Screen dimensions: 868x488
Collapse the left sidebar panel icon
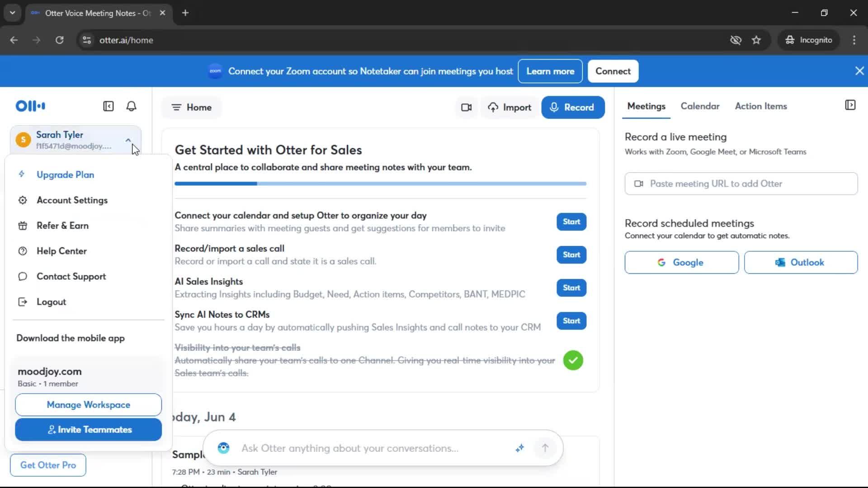point(108,106)
